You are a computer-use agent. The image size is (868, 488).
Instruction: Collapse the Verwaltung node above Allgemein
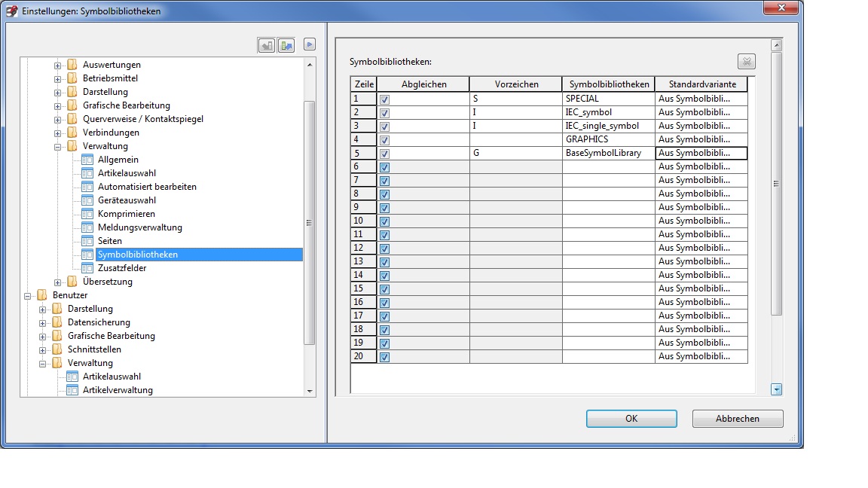57,147
